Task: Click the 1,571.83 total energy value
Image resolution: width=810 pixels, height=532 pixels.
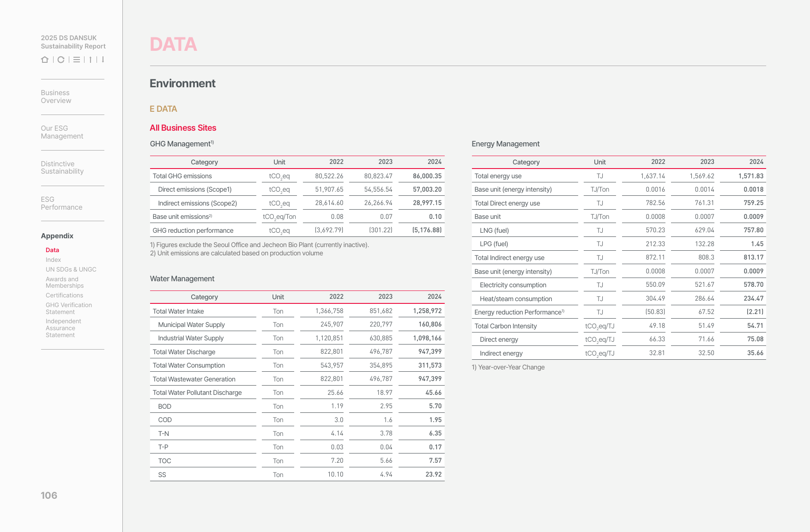Action: click(751, 176)
